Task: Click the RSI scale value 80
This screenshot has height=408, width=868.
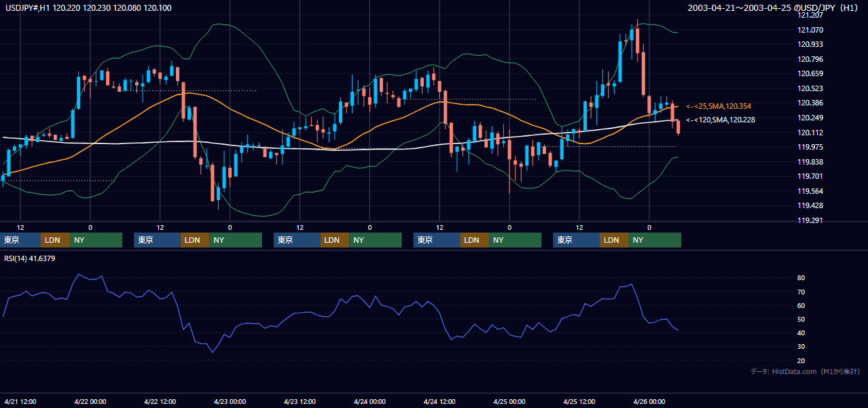Action: pyautogui.click(x=801, y=278)
